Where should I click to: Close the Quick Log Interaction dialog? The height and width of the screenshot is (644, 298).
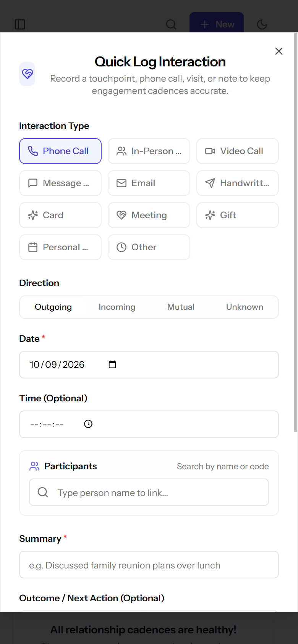[x=279, y=51]
